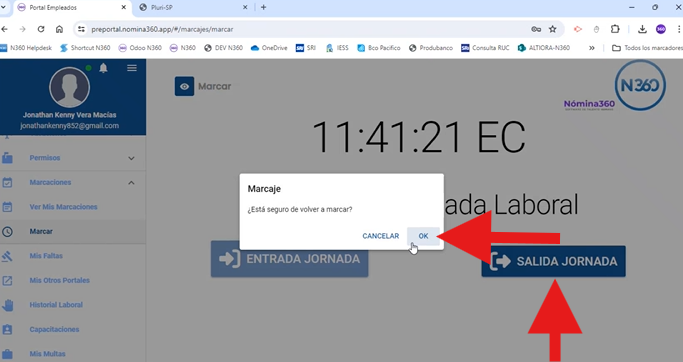Click the SALIDA JORNADA button
The width and height of the screenshot is (683, 362).
point(553,261)
